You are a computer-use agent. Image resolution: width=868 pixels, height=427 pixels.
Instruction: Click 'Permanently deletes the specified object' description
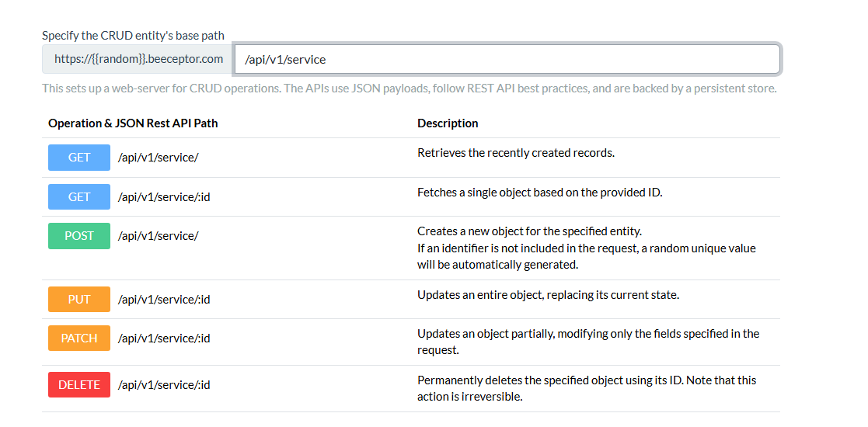tap(587, 388)
